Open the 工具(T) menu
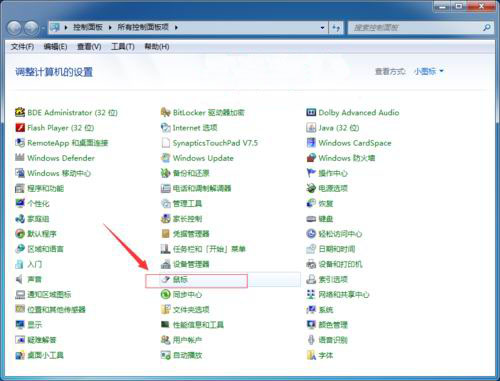The width and height of the screenshot is (500, 381). click(123, 47)
